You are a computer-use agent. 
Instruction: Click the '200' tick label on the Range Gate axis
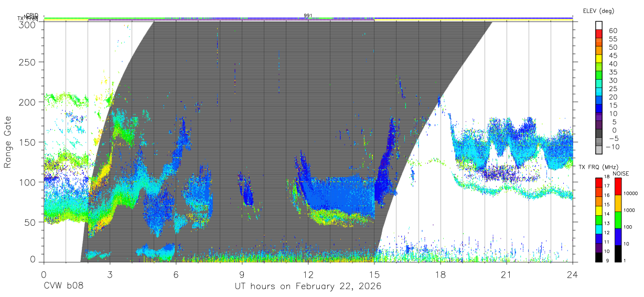pos(27,102)
